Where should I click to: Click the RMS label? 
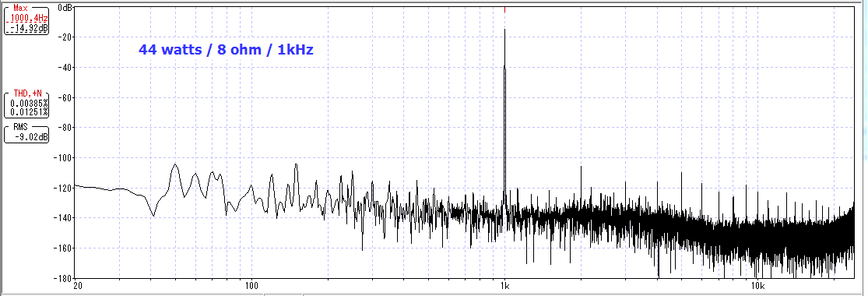pos(21,127)
